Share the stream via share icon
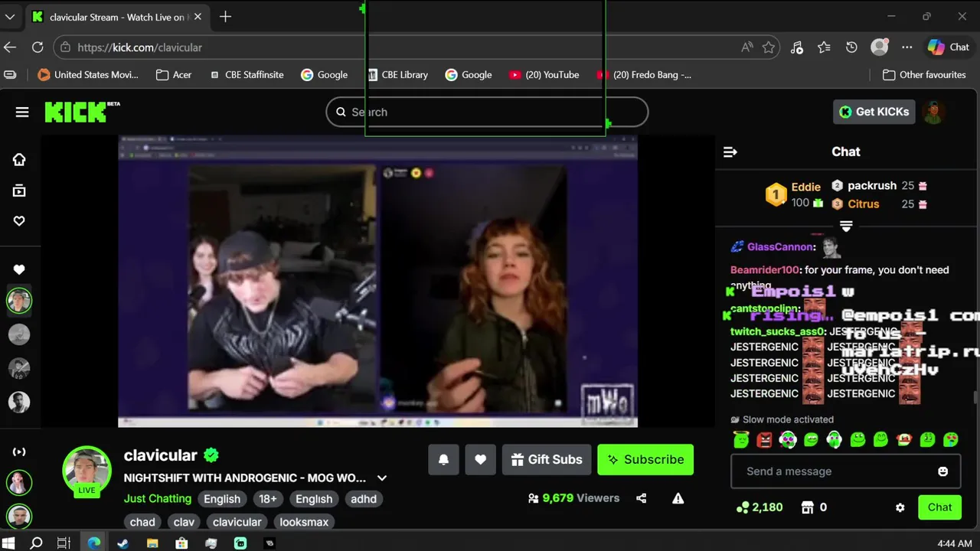Screen dimensions: 980x551 pyautogui.click(x=642, y=498)
